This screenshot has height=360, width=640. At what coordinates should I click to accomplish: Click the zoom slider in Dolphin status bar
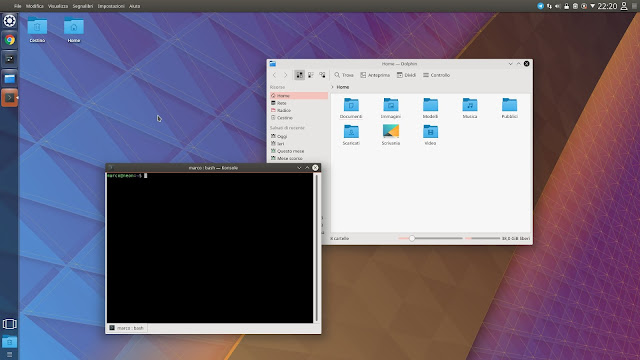(430, 238)
